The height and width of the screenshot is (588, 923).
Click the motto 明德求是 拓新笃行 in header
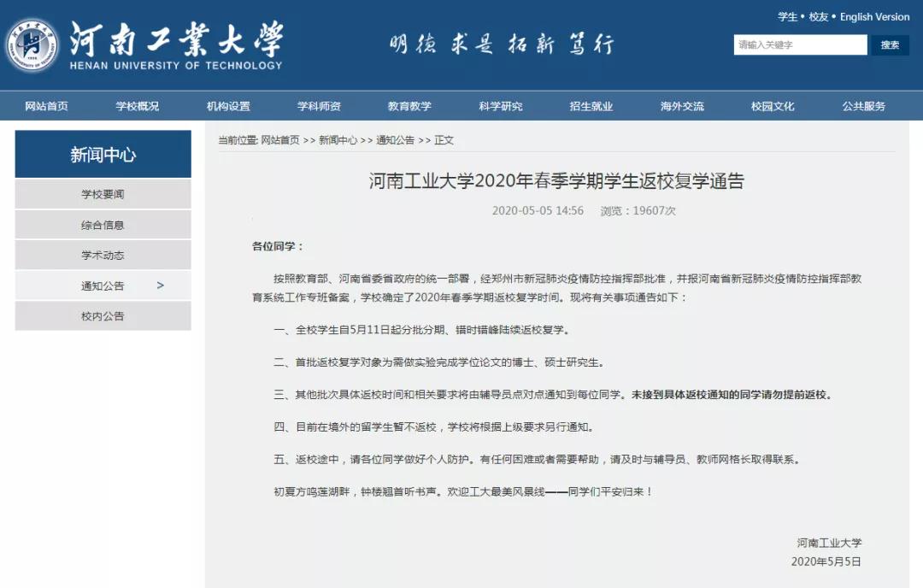(x=502, y=44)
